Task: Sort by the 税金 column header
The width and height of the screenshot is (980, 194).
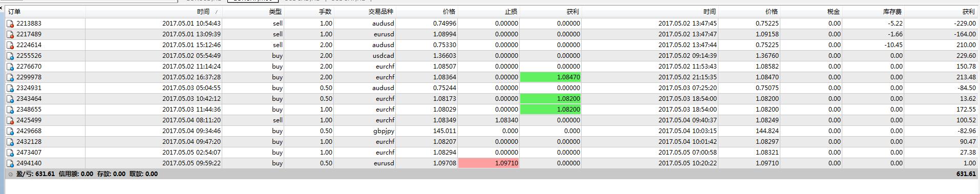Action: 811,11
